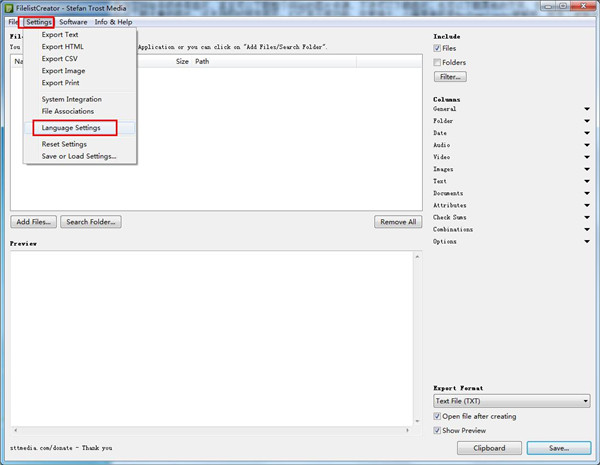This screenshot has height=465, width=600.
Task: Open the Software menu
Action: pos(73,22)
